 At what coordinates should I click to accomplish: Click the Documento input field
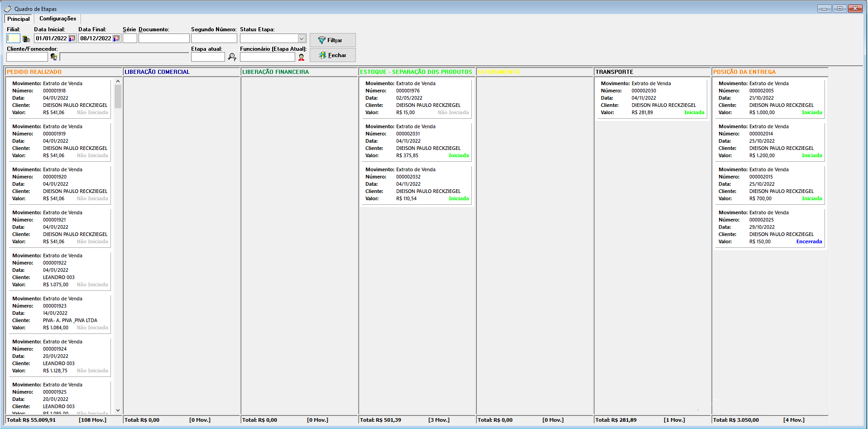tap(163, 39)
